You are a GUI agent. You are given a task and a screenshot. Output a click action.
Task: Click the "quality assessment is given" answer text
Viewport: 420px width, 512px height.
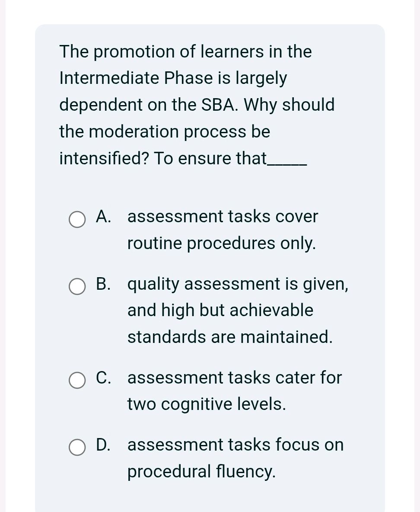[x=238, y=284]
